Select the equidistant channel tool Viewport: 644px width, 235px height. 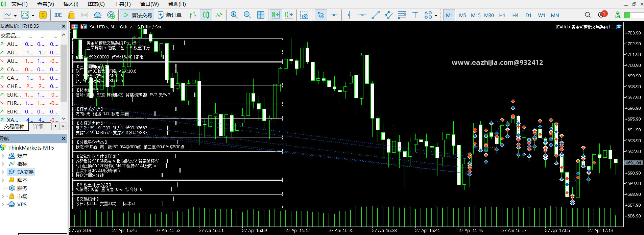[x=389, y=15]
